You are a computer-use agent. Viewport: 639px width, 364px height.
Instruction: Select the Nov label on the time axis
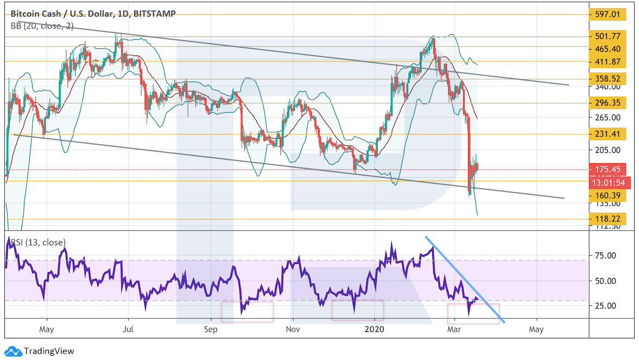(293, 330)
